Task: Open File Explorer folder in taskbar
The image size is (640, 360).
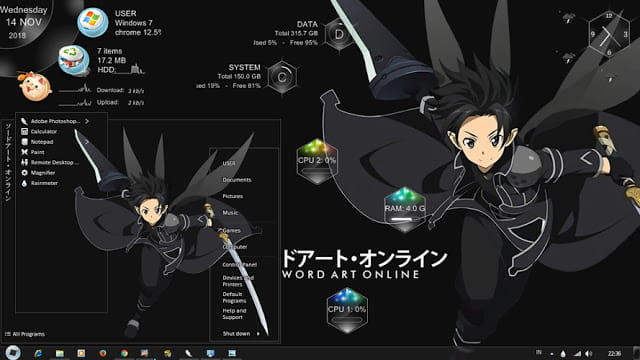Action: tap(60, 353)
